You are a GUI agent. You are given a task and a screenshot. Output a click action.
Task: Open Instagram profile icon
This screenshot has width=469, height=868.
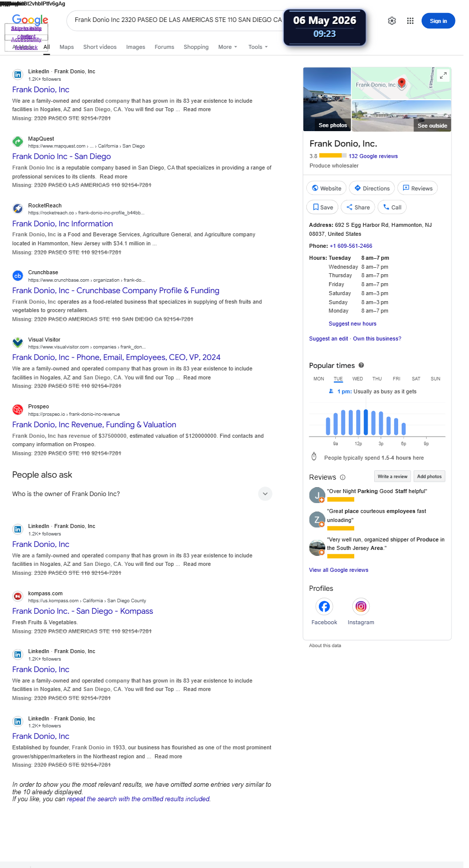[x=361, y=606]
